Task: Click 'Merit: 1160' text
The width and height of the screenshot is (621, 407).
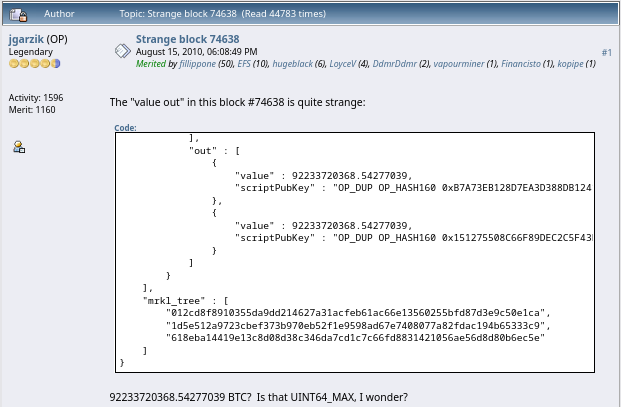Action: point(32,110)
